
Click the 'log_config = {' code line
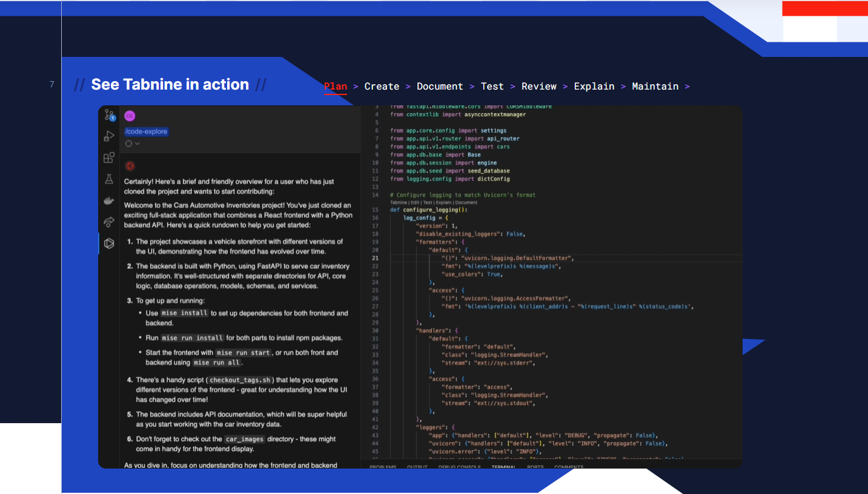pos(426,218)
